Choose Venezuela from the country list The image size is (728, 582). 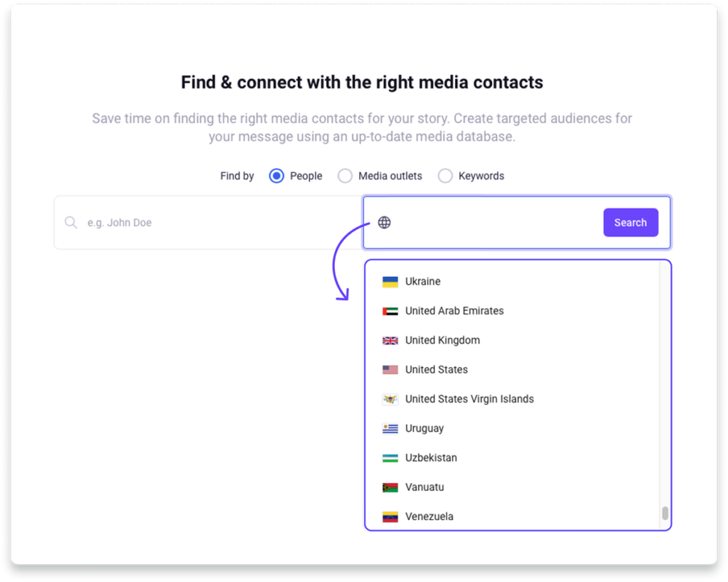[429, 517]
